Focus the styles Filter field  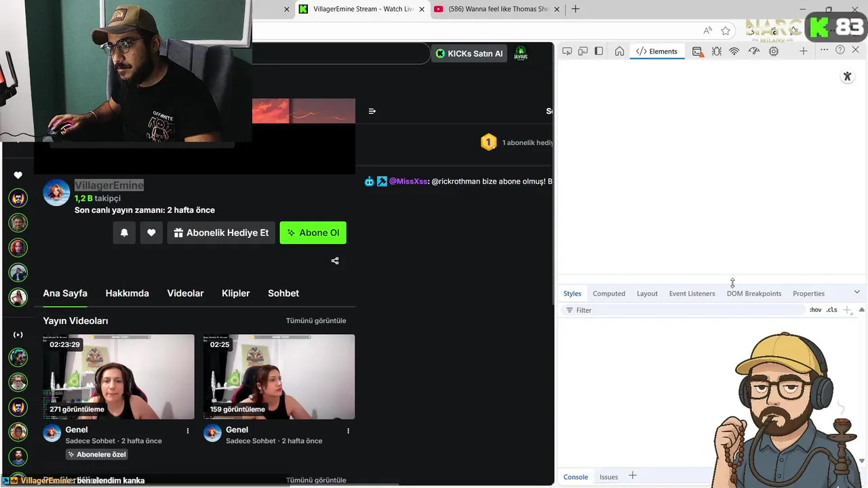point(685,310)
